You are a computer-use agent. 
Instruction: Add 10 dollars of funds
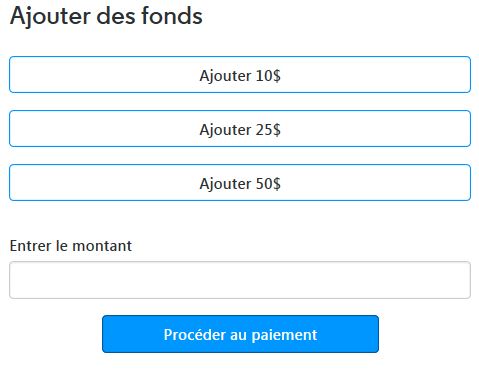pyautogui.click(x=240, y=75)
